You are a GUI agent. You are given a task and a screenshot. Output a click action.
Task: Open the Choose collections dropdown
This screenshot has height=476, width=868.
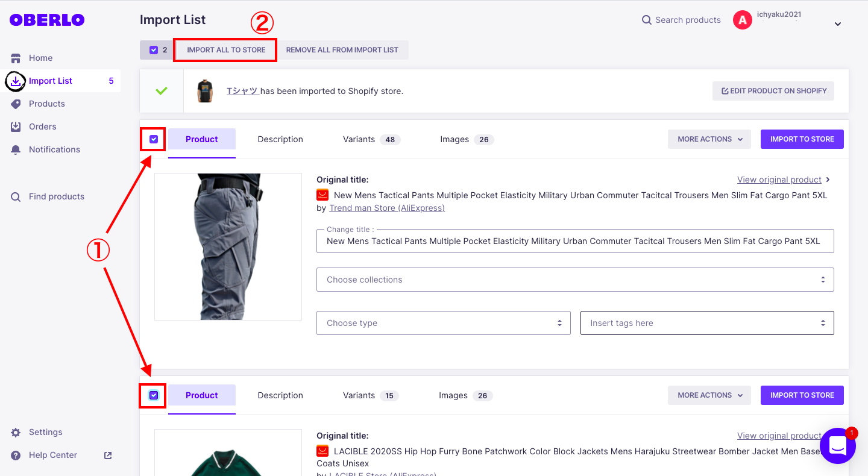(x=575, y=280)
